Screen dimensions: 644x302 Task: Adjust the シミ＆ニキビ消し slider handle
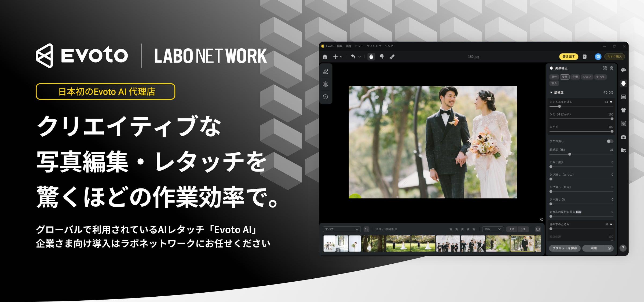tap(559, 107)
